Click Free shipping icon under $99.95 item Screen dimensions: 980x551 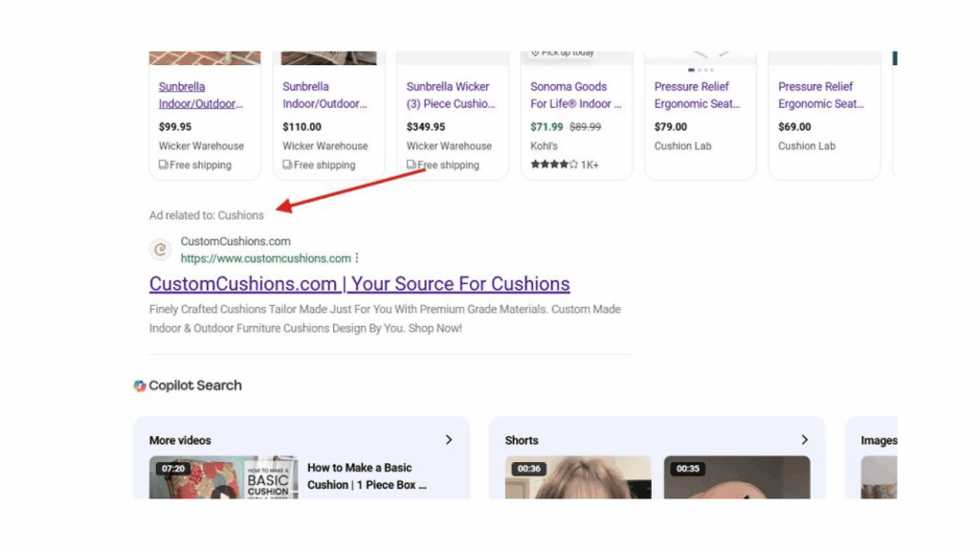[163, 165]
